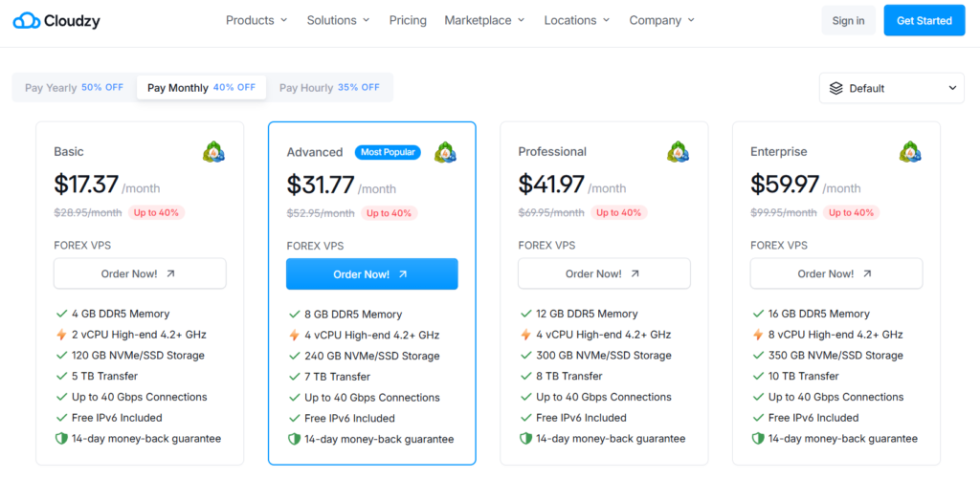980x479 pixels.
Task: Click the Cloudzy cloud logo icon
Action: 27,21
